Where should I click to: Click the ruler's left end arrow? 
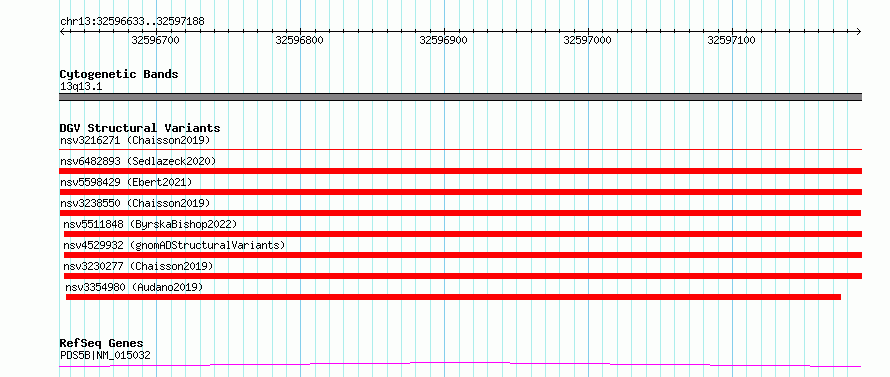point(62,31)
